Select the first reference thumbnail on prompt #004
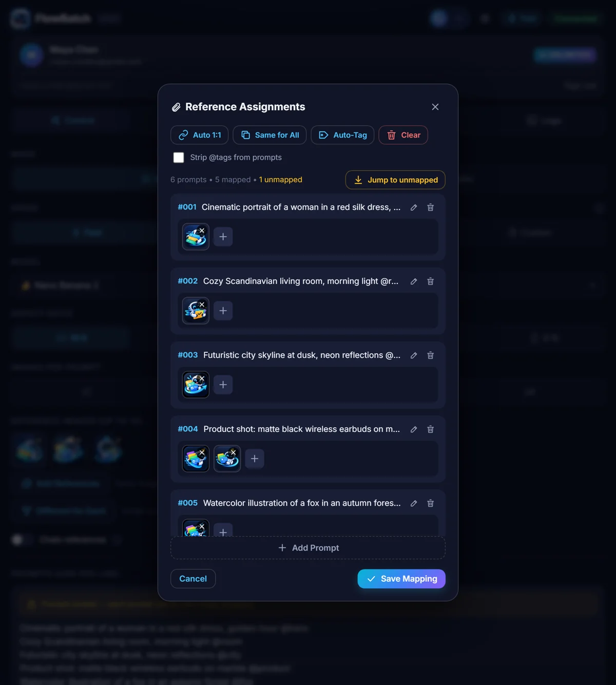This screenshot has height=685, width=616. pyautogui.click(x=196, y=459)
